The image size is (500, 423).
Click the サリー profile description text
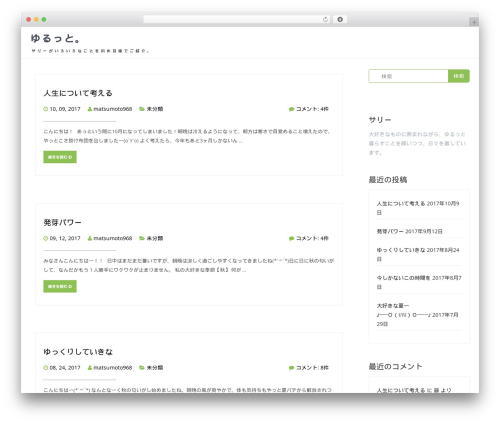[417, 143]
